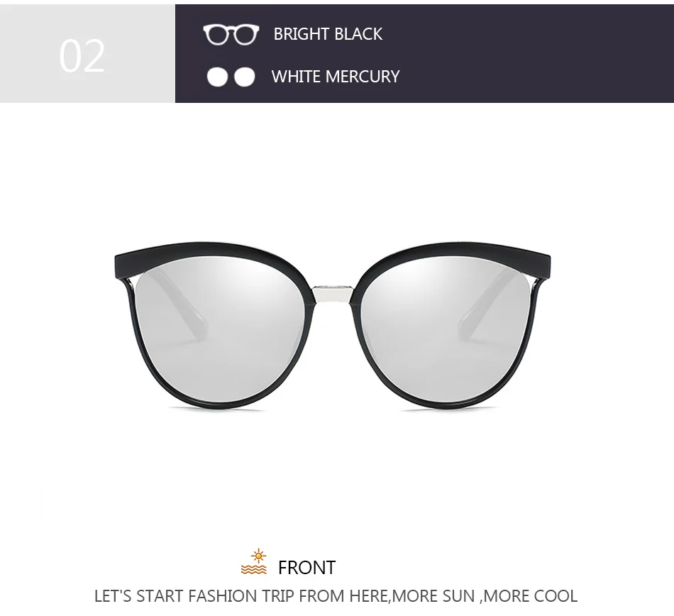The width and height of the screenshot is (674, 616).
Task: Click the right white lens circle icon
Action: tap(245, 77)
